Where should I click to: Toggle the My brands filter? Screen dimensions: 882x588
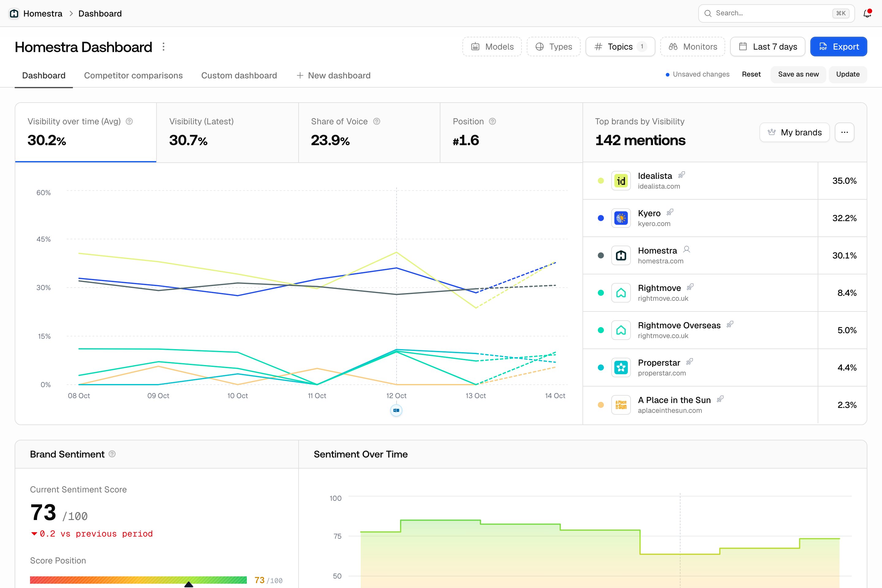795,132
